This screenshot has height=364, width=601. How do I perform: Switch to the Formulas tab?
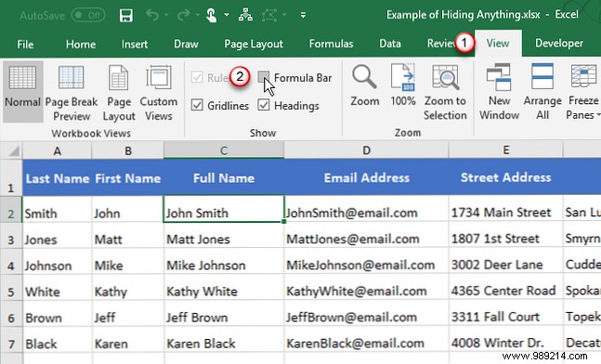(332, 44)
